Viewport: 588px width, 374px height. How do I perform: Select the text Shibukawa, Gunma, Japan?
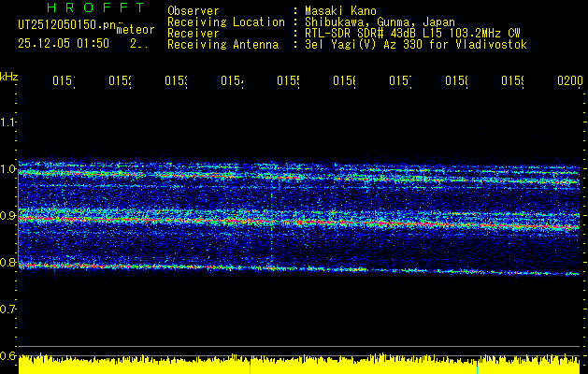coord(380,22)
